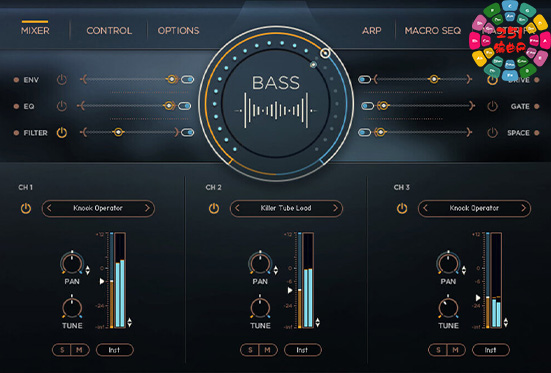The image size is (551, 373).
Task: Click the GATE slider handle
Action: 383,105
